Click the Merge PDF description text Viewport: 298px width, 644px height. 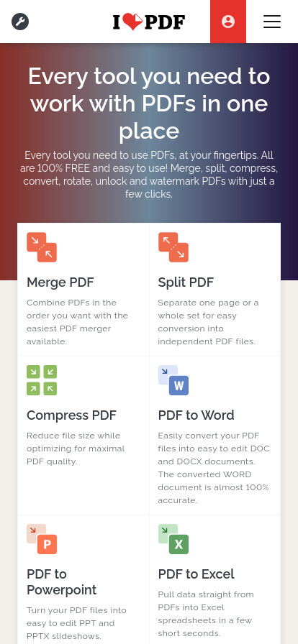click(x=78, y=322)
